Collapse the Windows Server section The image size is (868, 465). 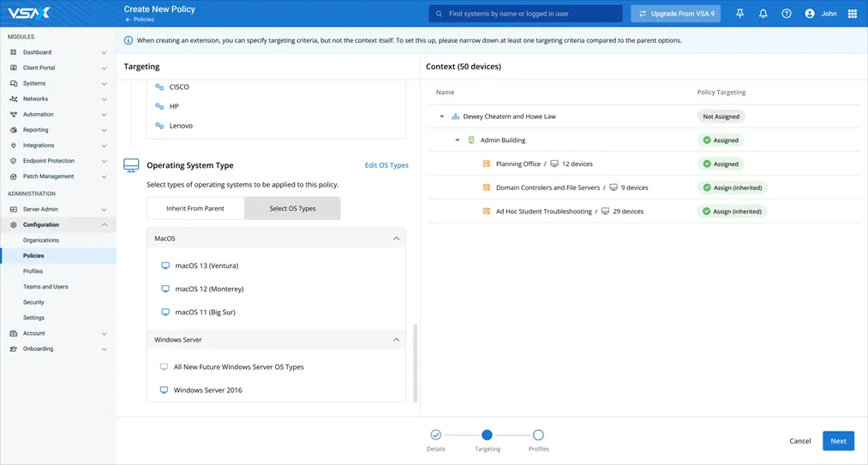pos(396,340)
